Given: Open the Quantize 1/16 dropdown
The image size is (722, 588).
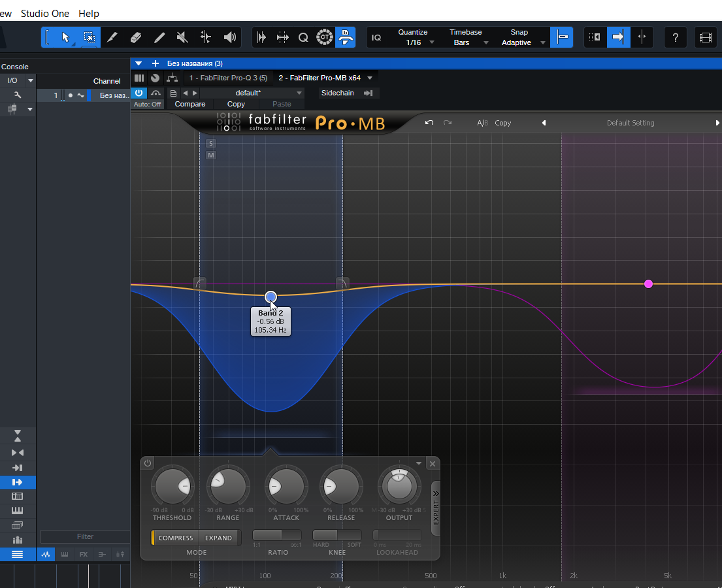Looking at the screenshot, I should tap(432, 42).
